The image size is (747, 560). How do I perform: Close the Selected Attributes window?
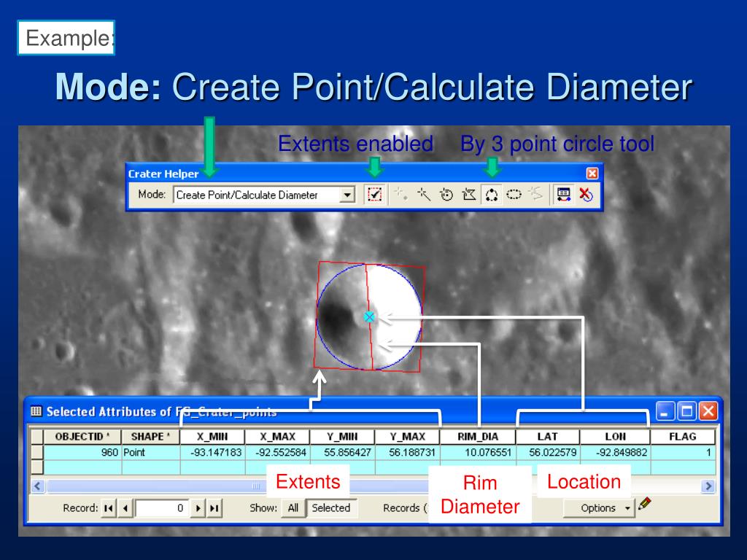[x=708, y=411]
